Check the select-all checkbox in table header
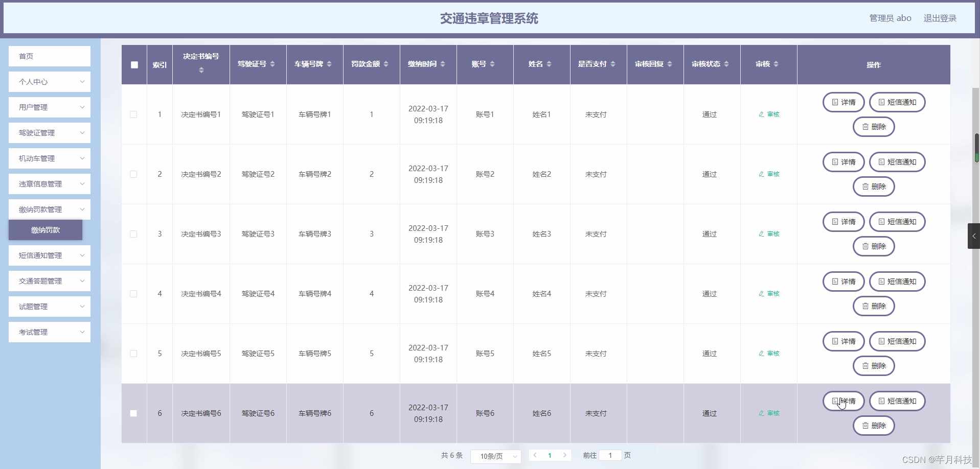Image resolution: width=980 pixels, height=469 pixels. [x=134, y=65]
